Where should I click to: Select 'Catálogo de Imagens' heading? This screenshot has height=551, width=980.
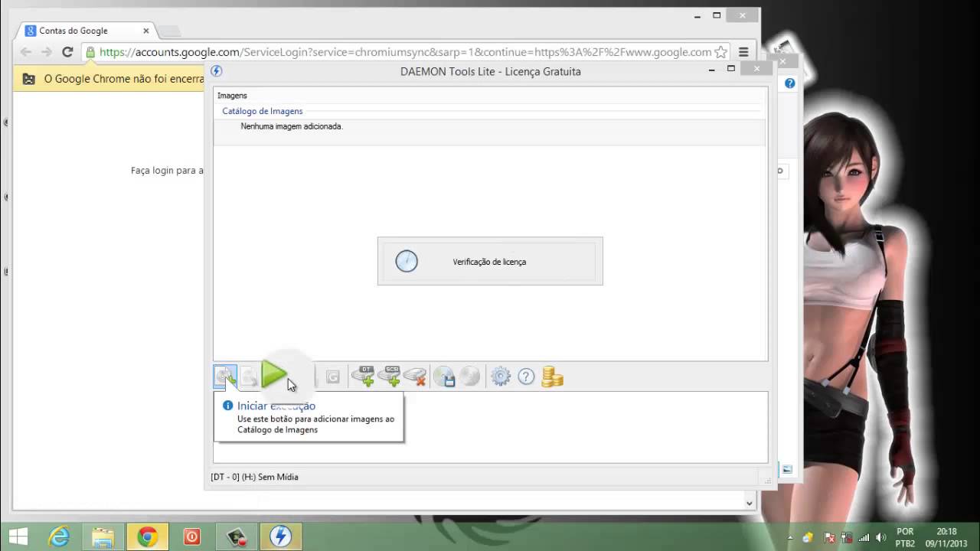click(x=263, y=111)
